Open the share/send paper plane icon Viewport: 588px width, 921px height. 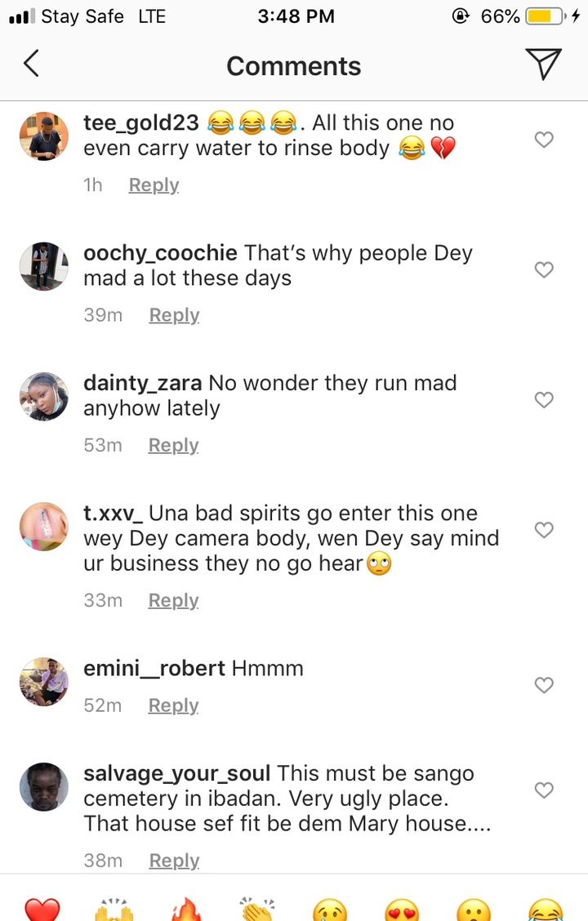pyautogui.click(x=542, y=64)
